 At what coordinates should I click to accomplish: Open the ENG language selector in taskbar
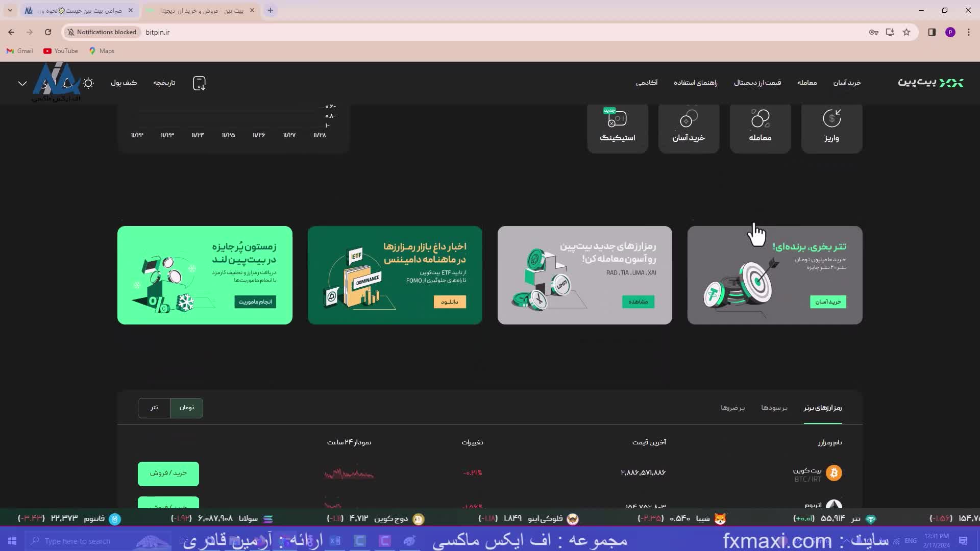point(910,541)
